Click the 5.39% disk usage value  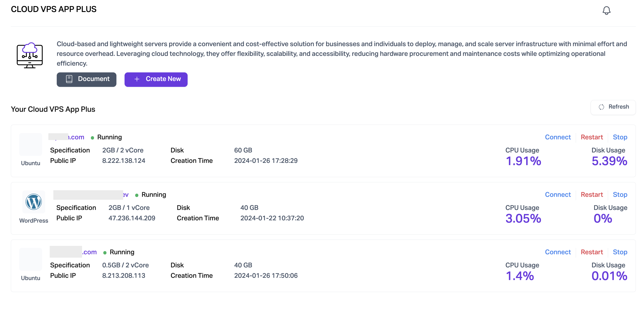coord(609,161)
